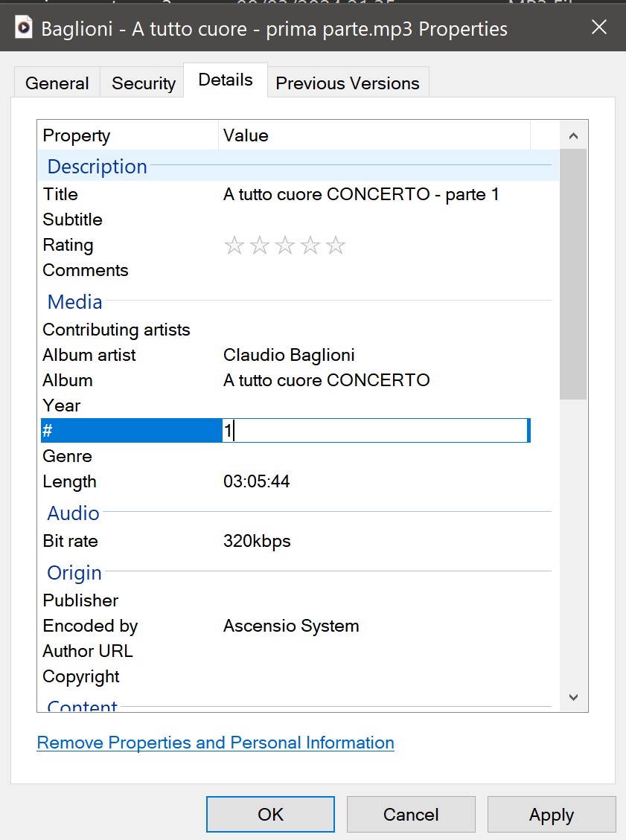
Task: Click the Value column header
Action: [x=374, y=135]
